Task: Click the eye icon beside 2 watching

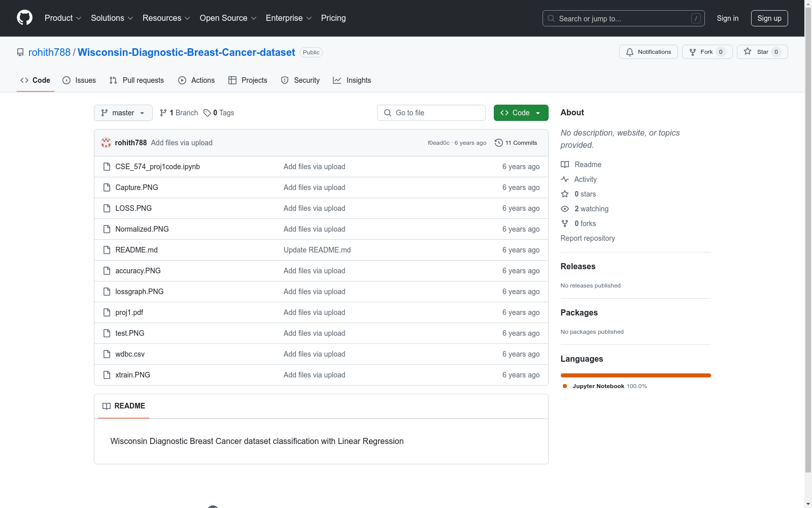Action: point(565,209)
